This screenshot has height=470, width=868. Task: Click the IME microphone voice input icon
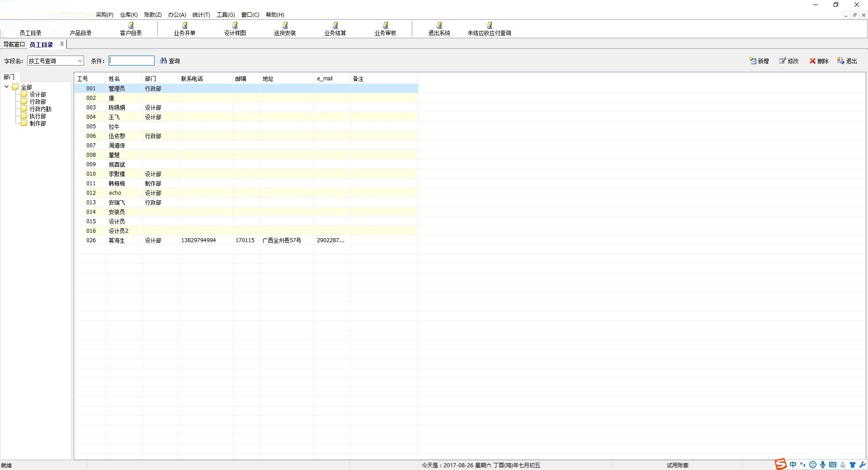tap(823, 465)
